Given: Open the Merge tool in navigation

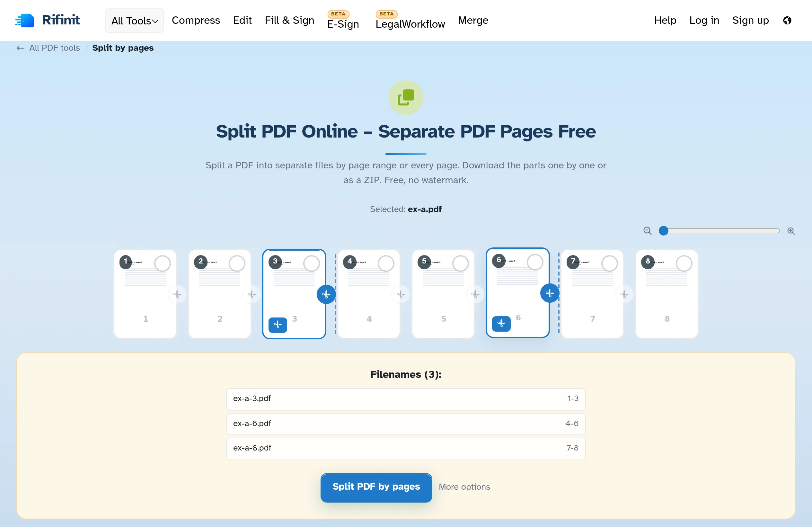Looking at the screenshot, I should 473,20.
